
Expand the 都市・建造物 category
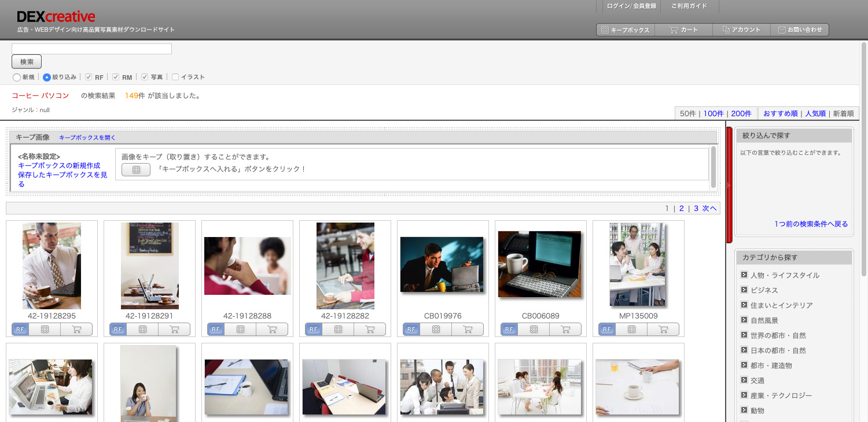(744, 365)
